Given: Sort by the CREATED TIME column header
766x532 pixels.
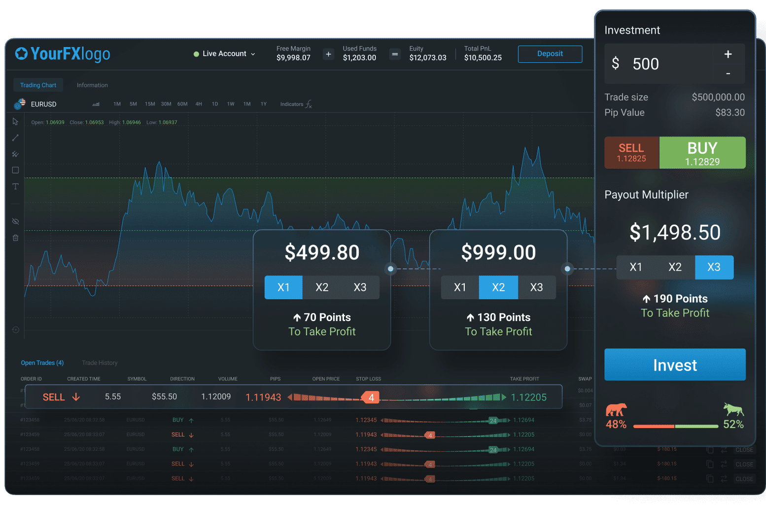Looking at the screenshot, I should pyautogui.click(x=84, y=379).
